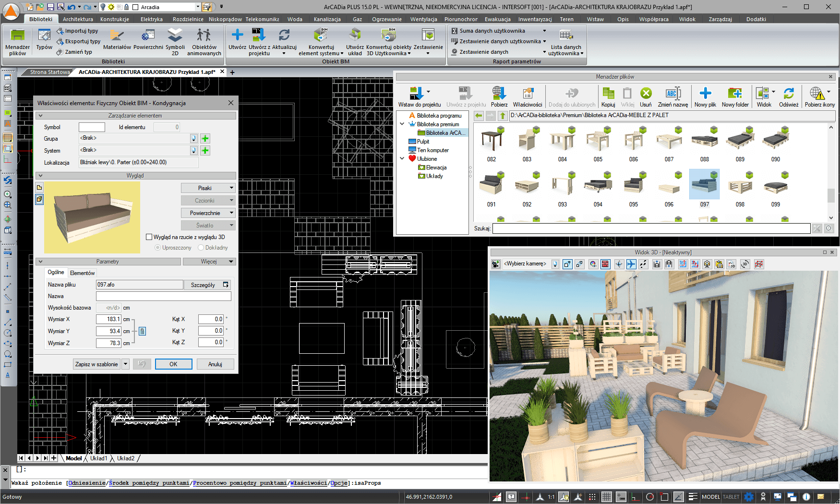Image resolution: width=840 pixels, height=504 pixels.
Task: Select the Uproszczony radio button
Action: coord(157,248)
